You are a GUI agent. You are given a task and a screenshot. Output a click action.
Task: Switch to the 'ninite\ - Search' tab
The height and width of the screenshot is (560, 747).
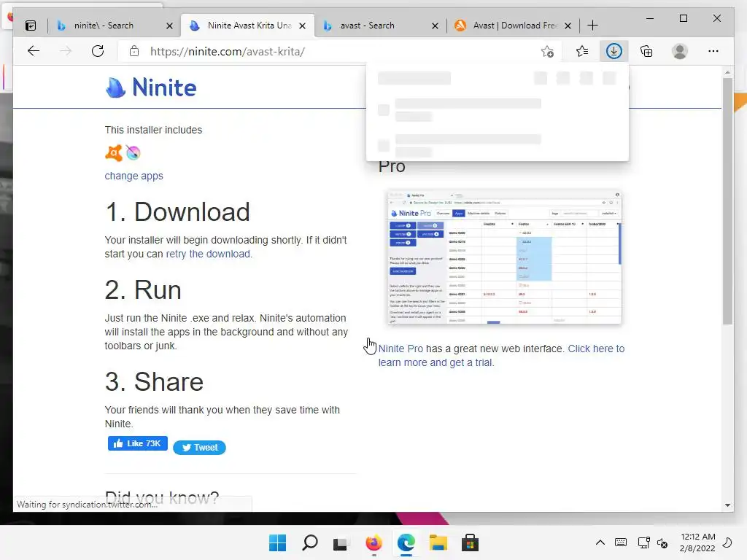point(104,26)
